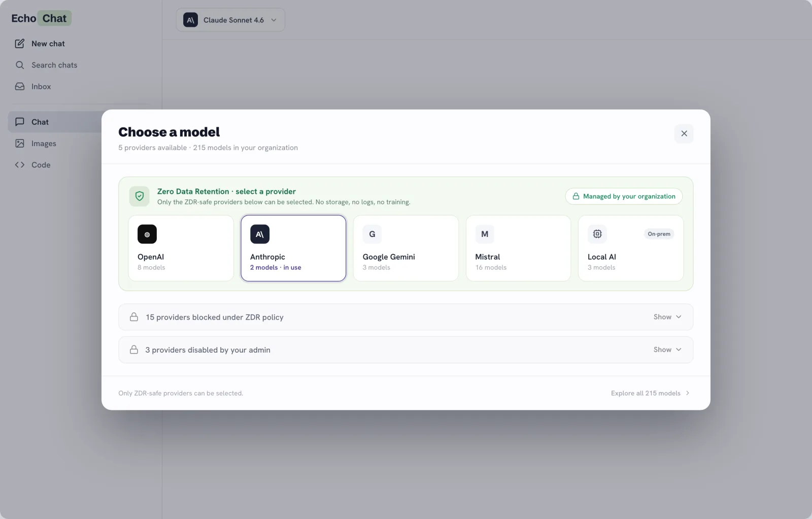This screenshot has height=519, width=812.
Task: Click the Chat bubble icon in sidebar
Action: coord(20,122)
